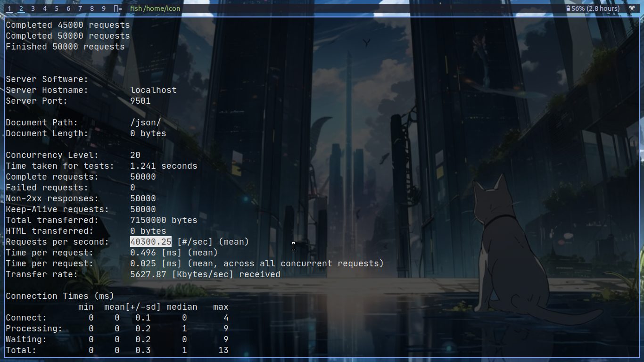Jump to workspace 7
Viewport: 644px width, 362px height.
(80, 8)
